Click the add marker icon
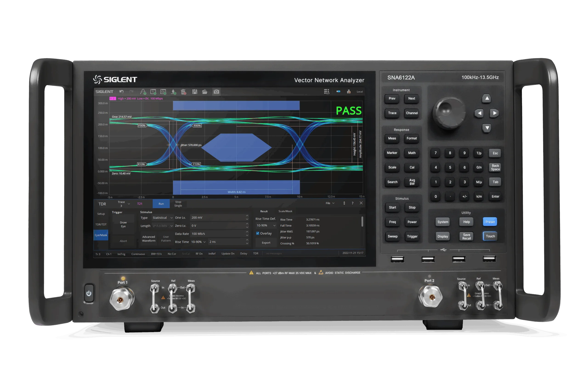Screen dimensions: 588x392 coord(173,92)
